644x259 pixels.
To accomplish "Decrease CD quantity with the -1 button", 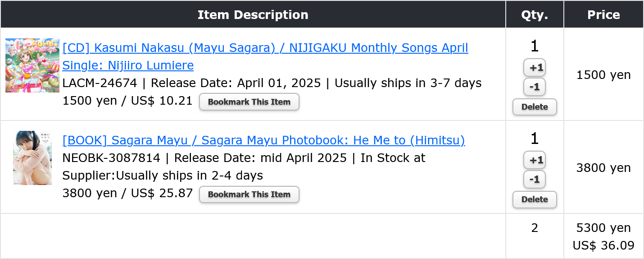I will tap(535, 87).
